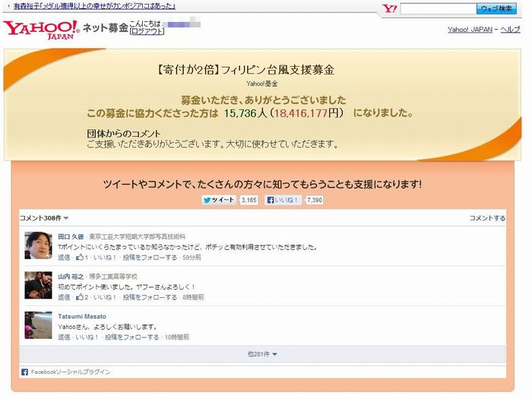Open the Yahoo! JAPAN text link

(470, 30)
